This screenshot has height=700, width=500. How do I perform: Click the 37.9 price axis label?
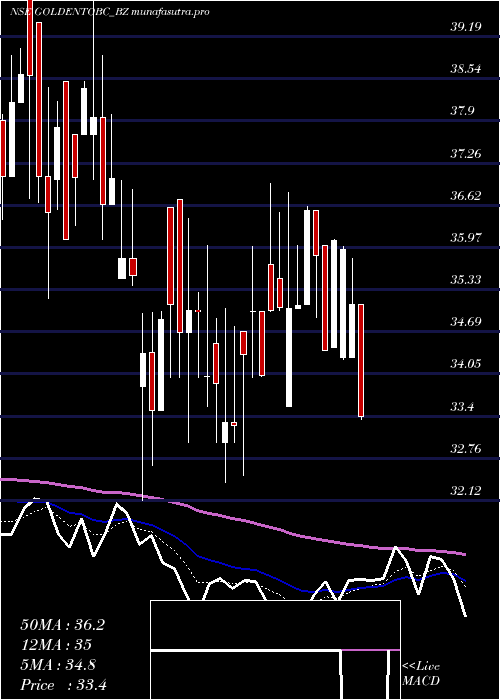tap(462, 111)
